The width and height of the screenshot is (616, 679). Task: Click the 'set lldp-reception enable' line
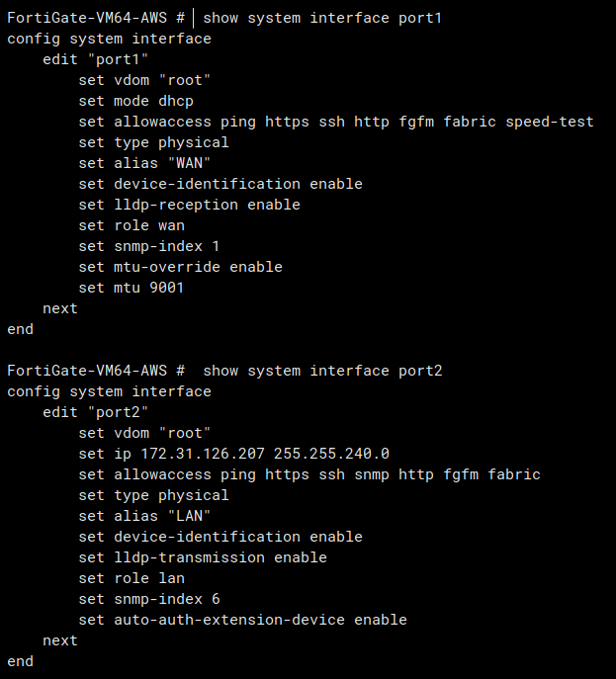point(189,205)
